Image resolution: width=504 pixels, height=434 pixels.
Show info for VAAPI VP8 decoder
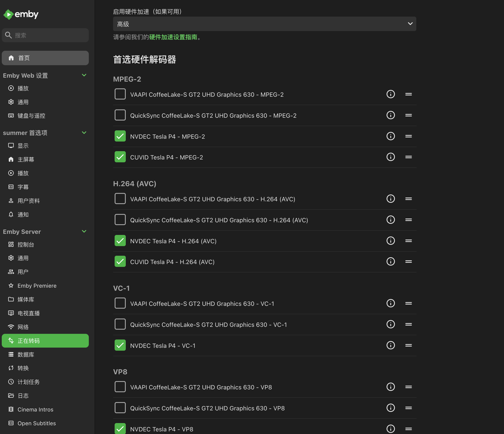pyautogui.click(x=391, y=387)
